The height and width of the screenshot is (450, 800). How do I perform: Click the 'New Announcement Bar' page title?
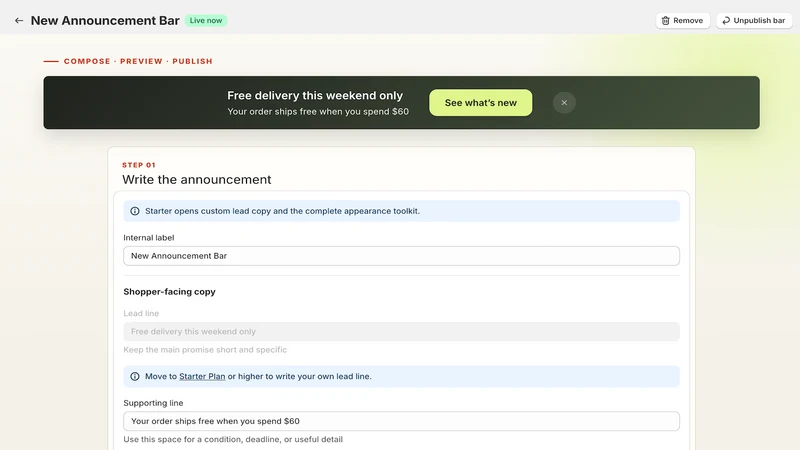[x=105, y=20]
